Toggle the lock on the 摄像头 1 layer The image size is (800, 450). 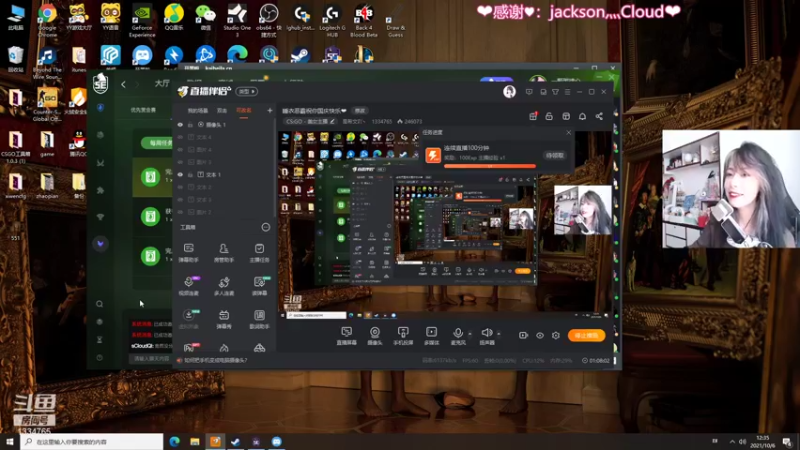coord(190,124)
